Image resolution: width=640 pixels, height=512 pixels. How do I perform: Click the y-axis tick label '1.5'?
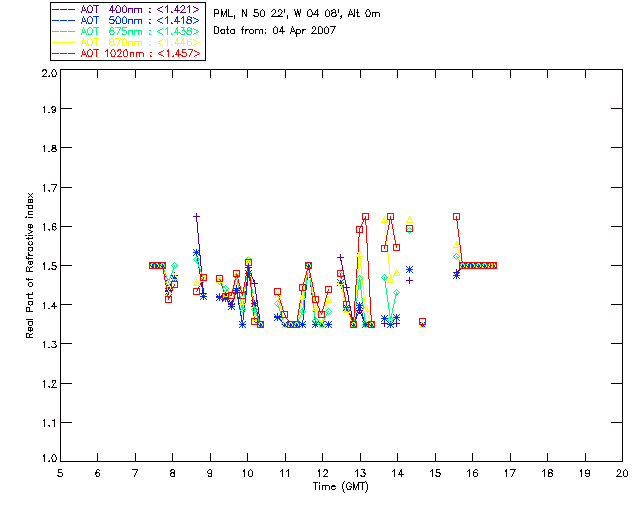pyautogui.click(x=49, y=266)
